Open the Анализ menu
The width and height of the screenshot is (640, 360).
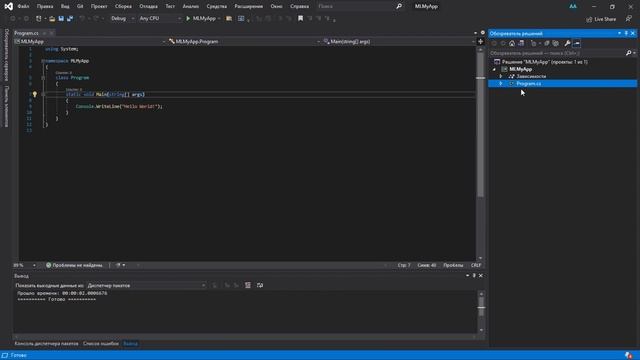pos(191,6)
